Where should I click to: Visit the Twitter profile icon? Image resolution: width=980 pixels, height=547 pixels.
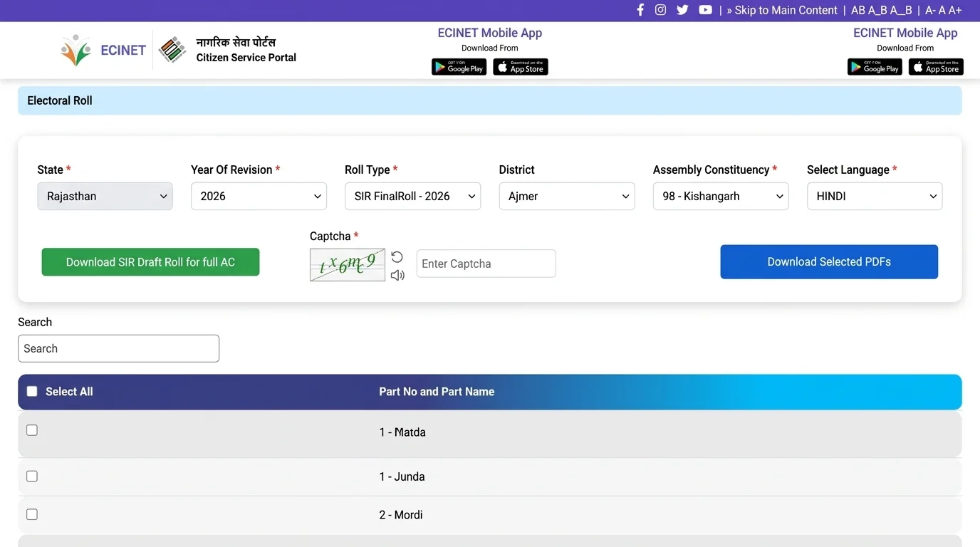682,10
